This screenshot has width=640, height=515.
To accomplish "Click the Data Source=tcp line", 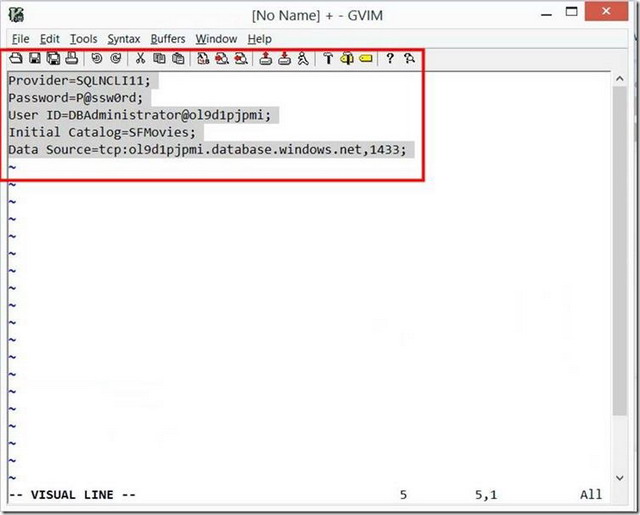I will coord(207,149).
